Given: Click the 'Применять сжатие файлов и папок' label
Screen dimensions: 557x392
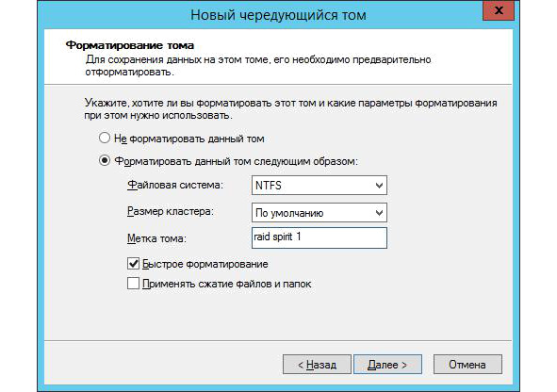Looking at the screenshot, I should (x=226, y=284).
